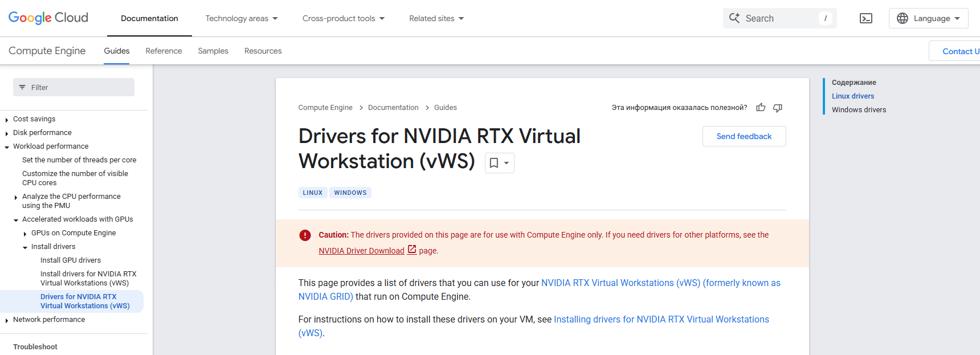Click Documentation breadcrumb link
The width and height of the screenshot is (980, 355).
393,108
